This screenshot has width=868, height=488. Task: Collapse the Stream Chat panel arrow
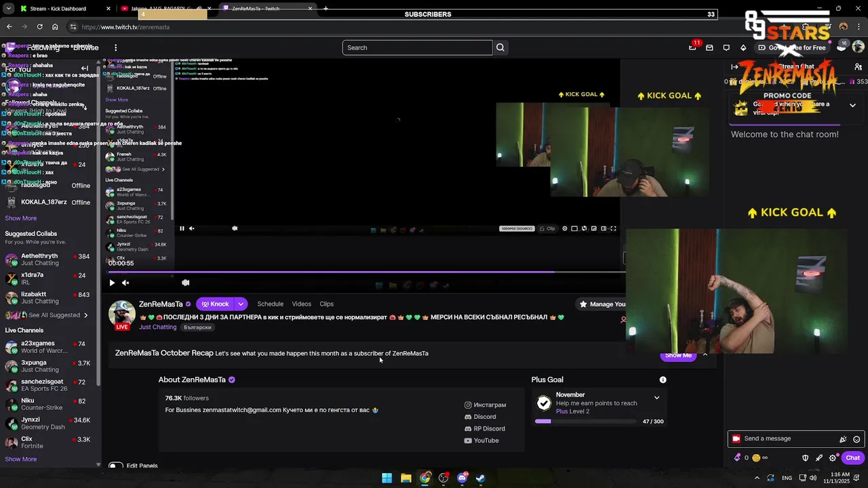click(x=734, y=66)
